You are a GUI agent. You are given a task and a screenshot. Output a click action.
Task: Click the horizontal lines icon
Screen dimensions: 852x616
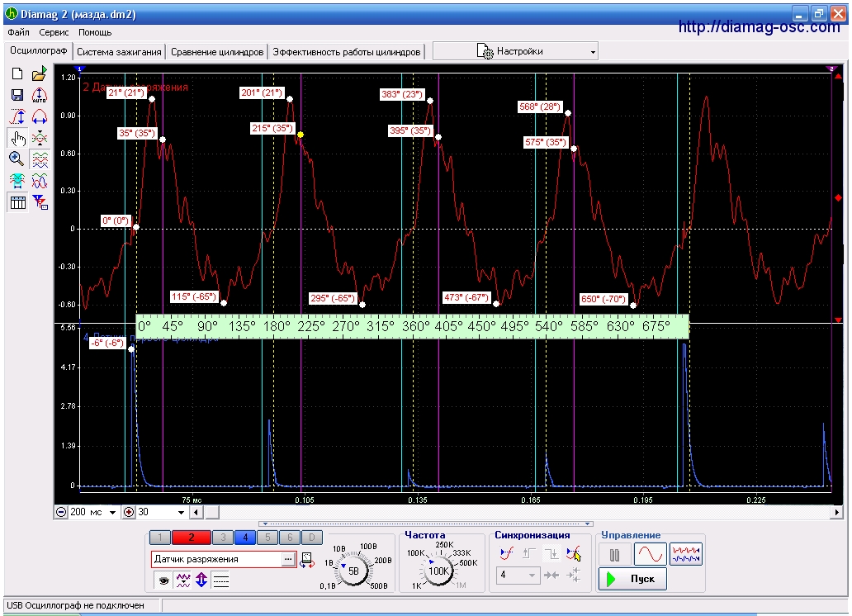(x=220, y=580)
